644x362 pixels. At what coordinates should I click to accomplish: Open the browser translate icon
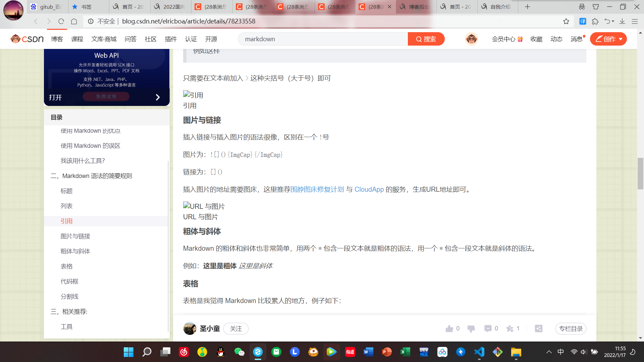tap(583, 21)
